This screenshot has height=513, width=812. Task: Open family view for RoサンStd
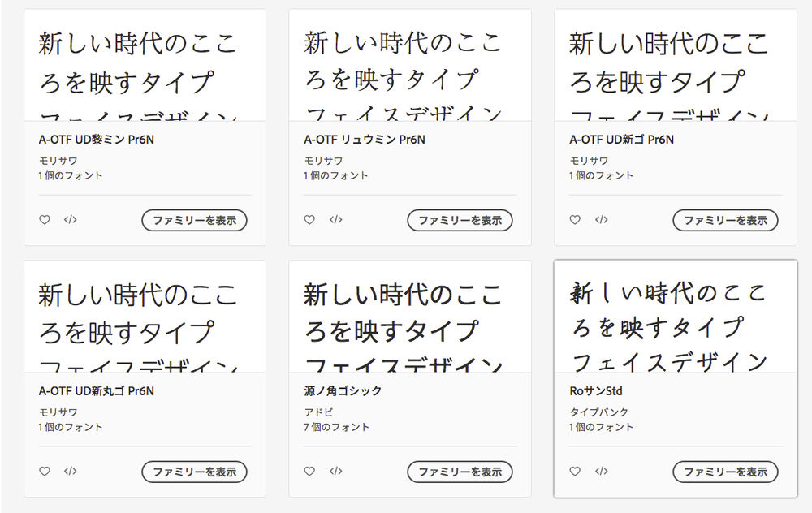click(725, 471)
